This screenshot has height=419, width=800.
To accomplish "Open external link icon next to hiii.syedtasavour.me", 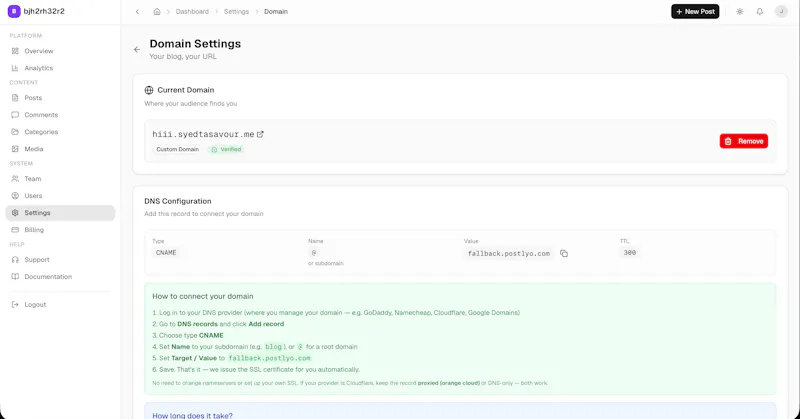I will coord(260,134).
